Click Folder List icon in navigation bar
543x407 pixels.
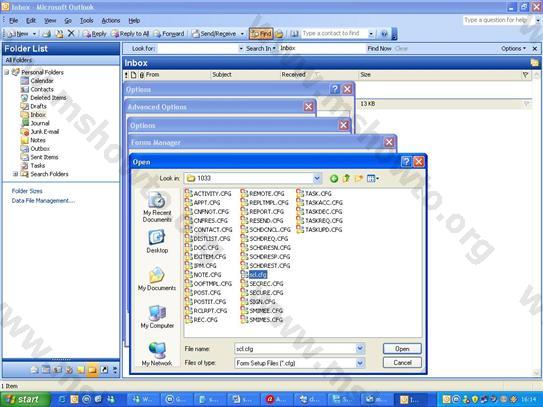[x=92, y=370]
